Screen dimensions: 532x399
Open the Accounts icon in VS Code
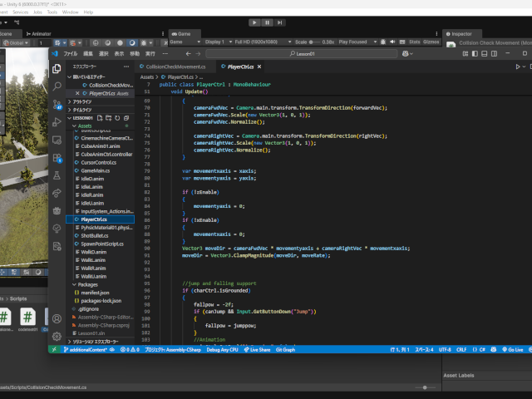[57, 318]
